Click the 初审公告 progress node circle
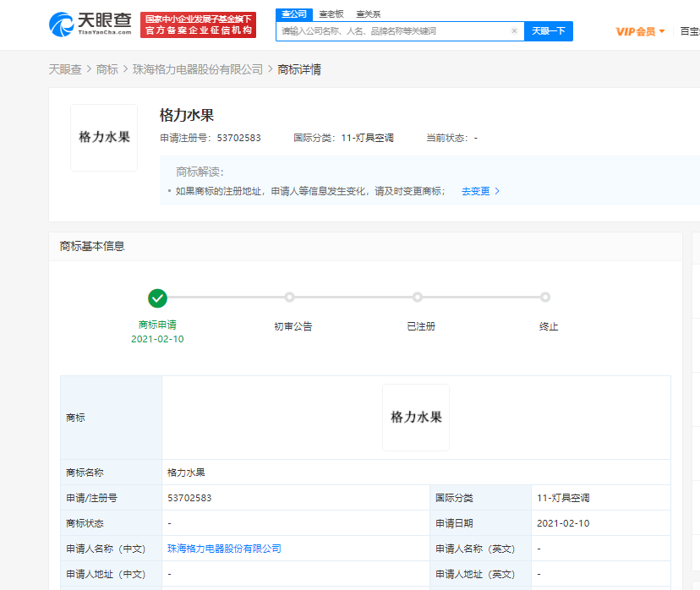This screenshot has height=590, width=700. click(289, 298)
